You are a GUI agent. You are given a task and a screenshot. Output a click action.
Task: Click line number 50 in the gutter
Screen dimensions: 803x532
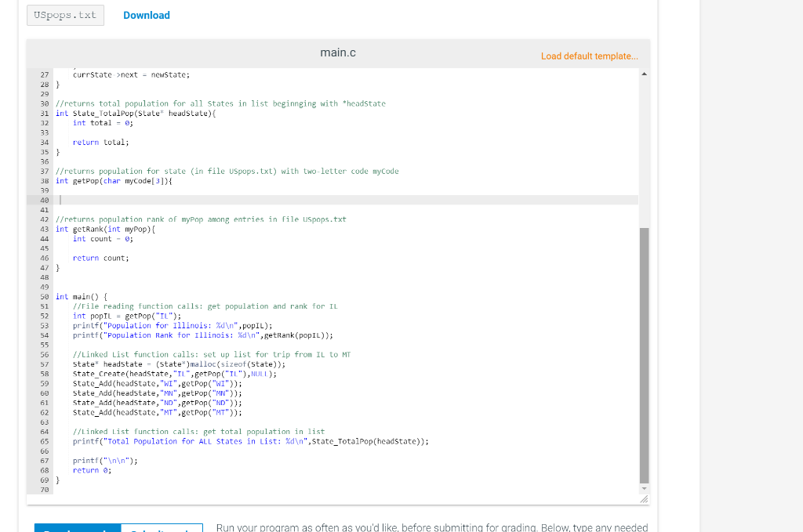(x=44, y=296)
